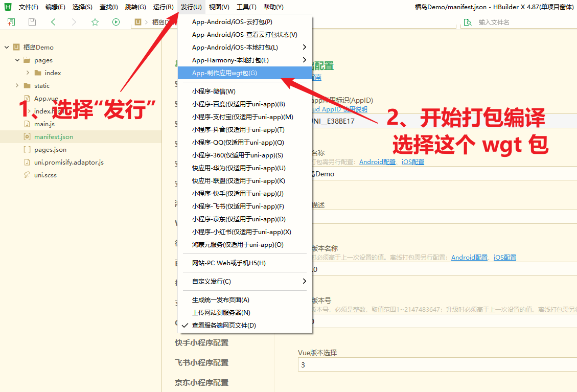This screenshot has height=392, width=577.
Task: Click the pages.json bracket file icon
Action: pos(27,149)
